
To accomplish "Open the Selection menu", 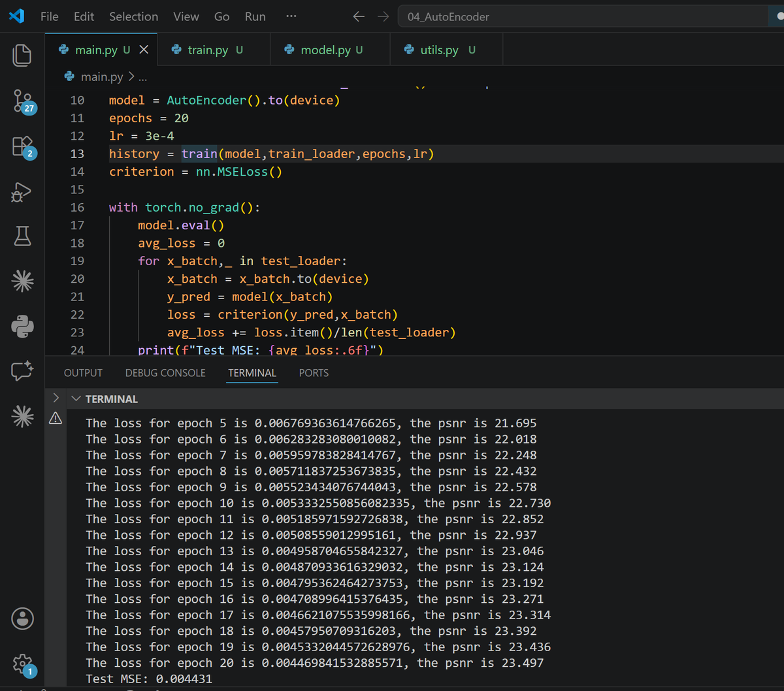I will tap(133, 17).
